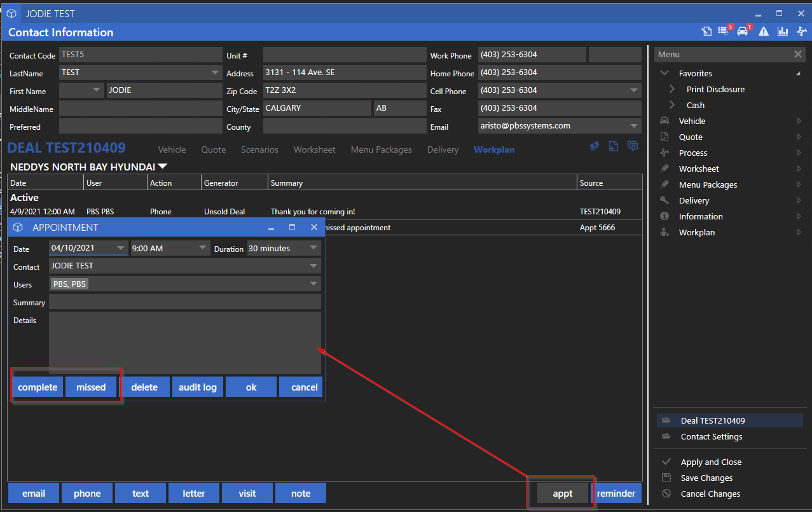This screenshot has height=512, width=812.
Task: Click the warning triangle alert icon
Action: click(764, 31)
